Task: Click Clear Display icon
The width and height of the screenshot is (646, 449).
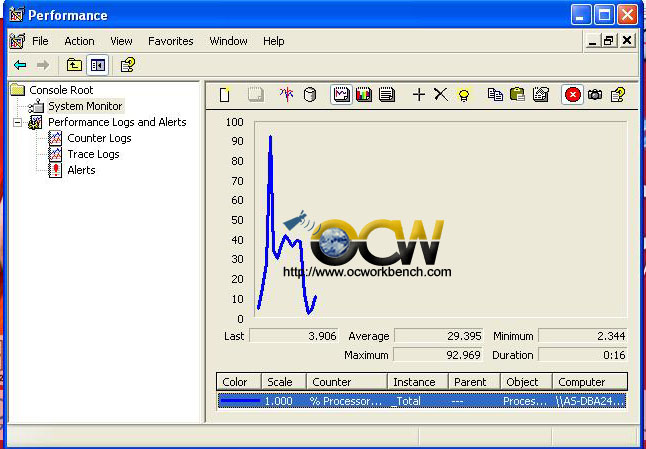Action: pyautogui.click(x=255, y=95)
